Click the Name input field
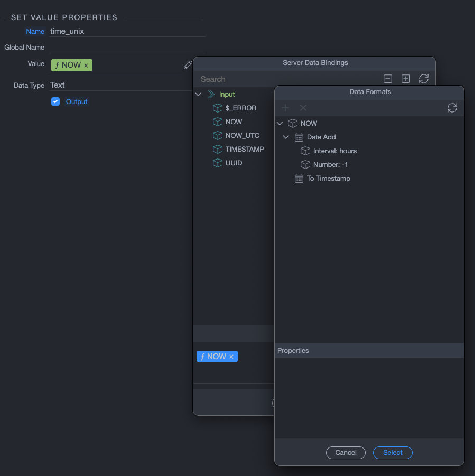The height and width of the screenshot is (476, 475). click(x=127, y=31)
